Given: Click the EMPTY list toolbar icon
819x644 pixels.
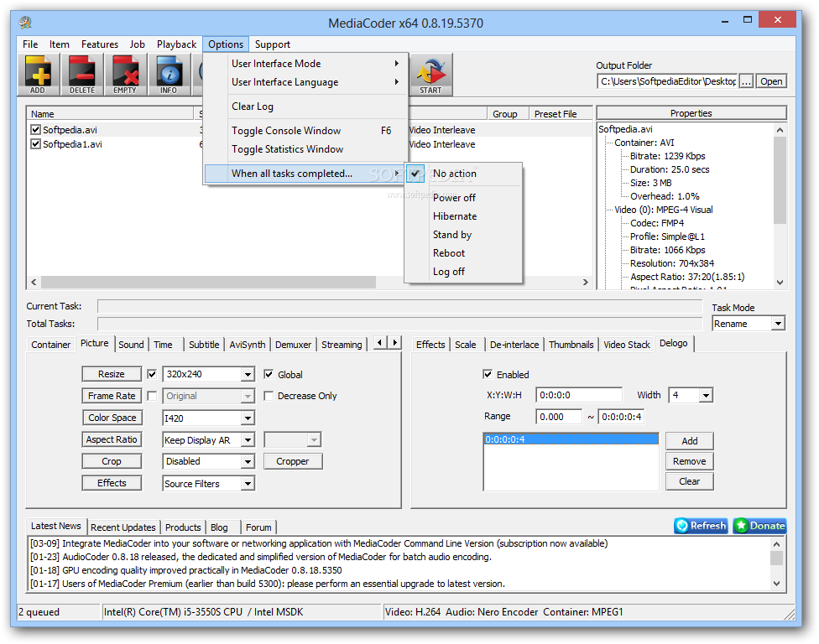Looking at the screenshot, I should [x=125, y=74].
